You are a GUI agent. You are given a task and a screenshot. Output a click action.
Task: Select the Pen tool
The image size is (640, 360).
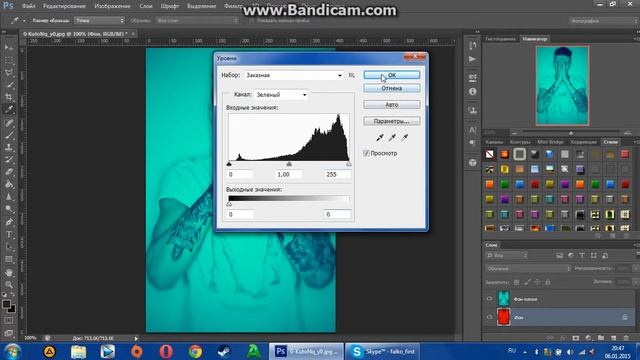point(9,222)
